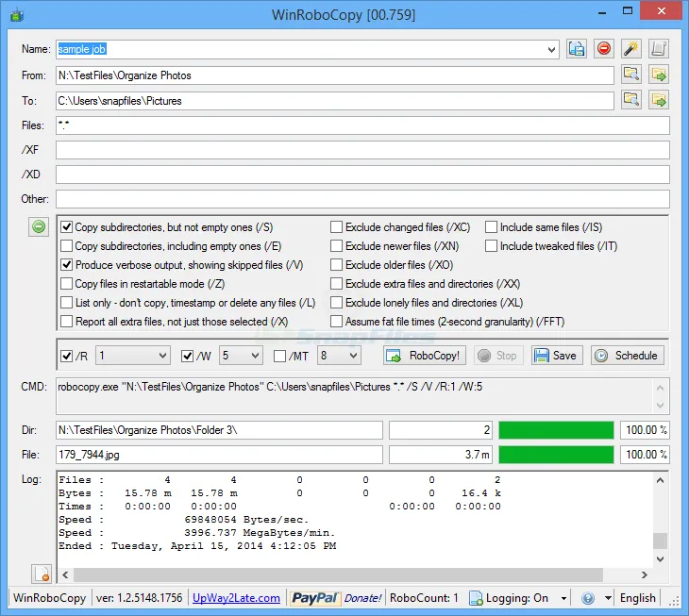689x616 pixels.
Task: Enable Exclude extra files and directories (/XX)
Action: tap(336, 284)
